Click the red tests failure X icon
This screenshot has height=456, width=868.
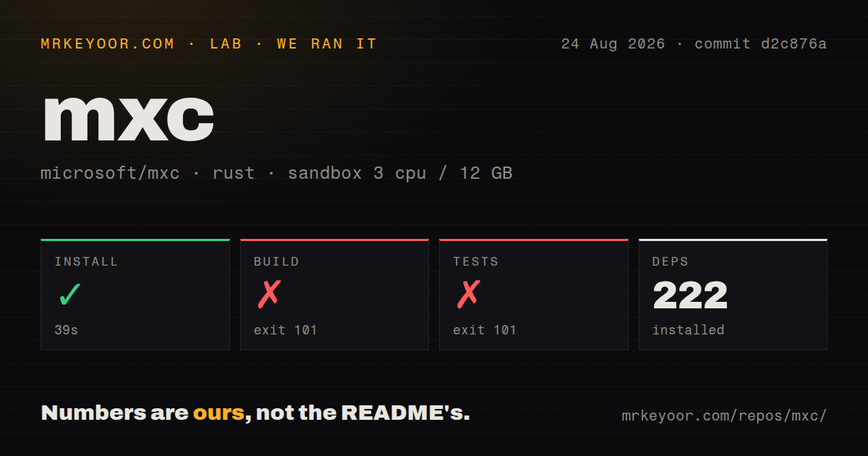[468, 295]
